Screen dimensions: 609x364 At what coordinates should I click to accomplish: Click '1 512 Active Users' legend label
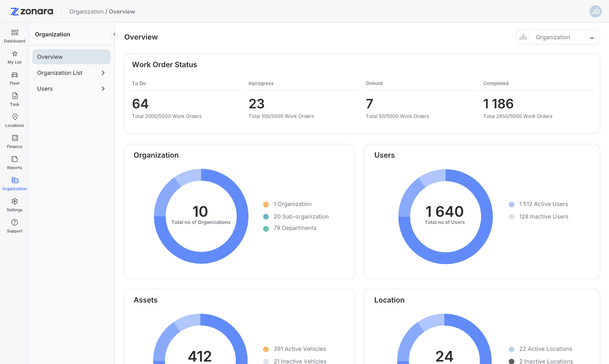tap(544, 204)
